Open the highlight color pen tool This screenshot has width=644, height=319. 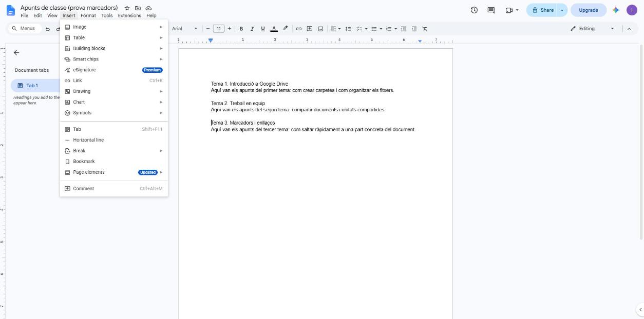coord(286,28)
